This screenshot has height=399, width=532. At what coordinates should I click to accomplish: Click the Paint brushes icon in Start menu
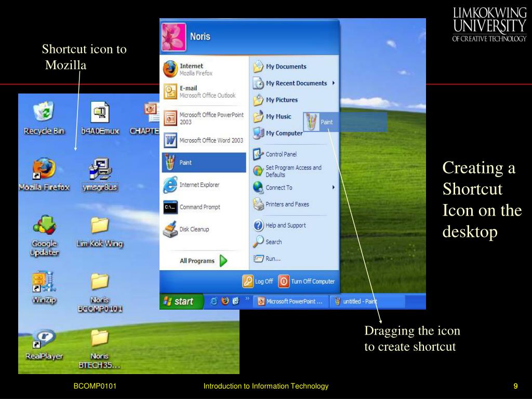point(170,163)
